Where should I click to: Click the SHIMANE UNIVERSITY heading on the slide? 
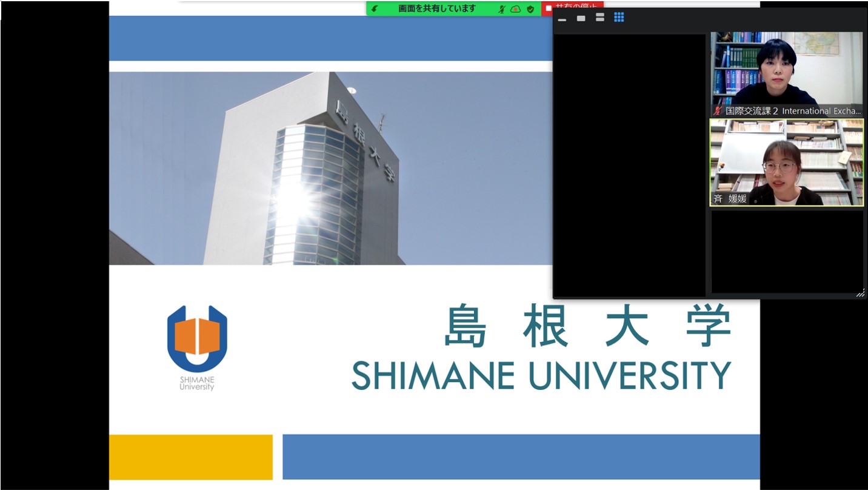[x=541, y=375]
